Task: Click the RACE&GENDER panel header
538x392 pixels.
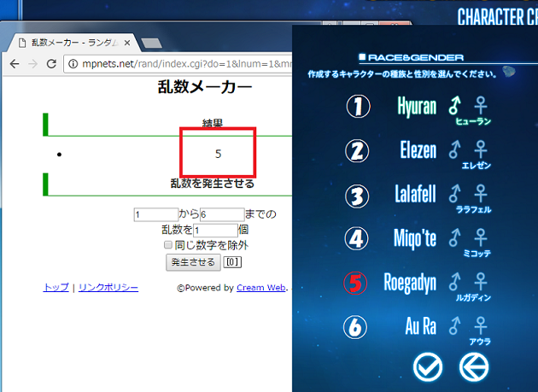Action: [412, 57]
